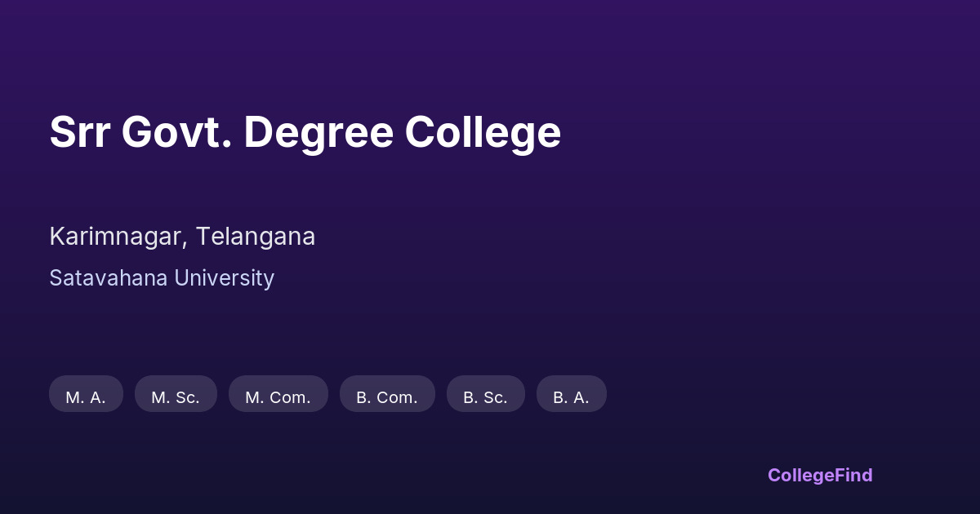Image resolution: width=980 pixels, height=514 pixels.
Task: Click the B. Sc. course pill
Action: point(485,394)
